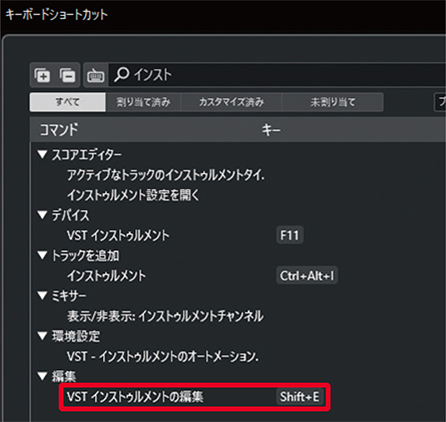Click the collapse all categories icon

pyautogui.click(x=68, y=75)
